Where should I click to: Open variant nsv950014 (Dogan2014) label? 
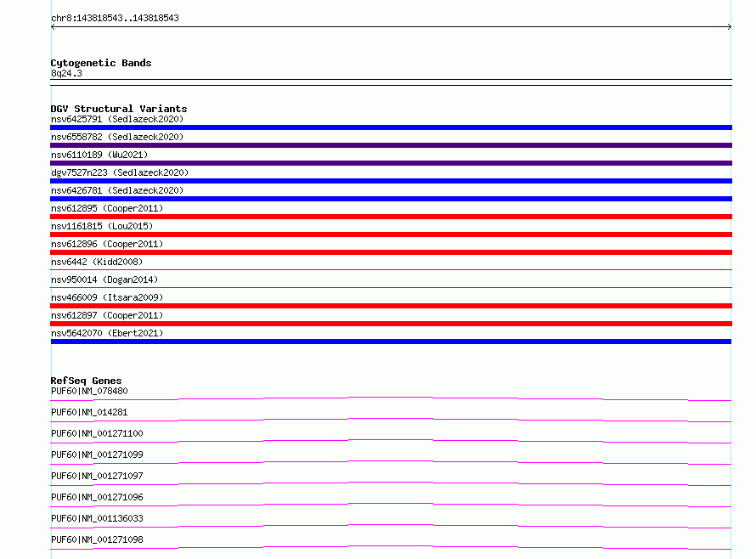104,279
